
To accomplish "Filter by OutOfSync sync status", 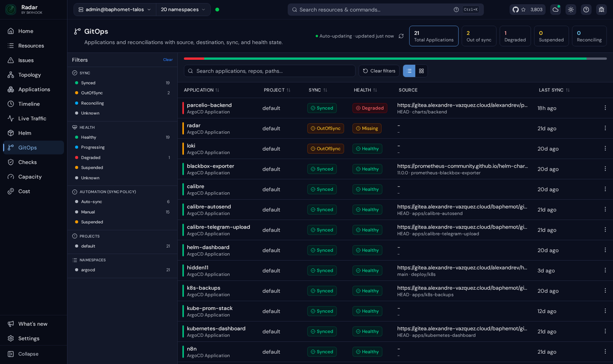I will click(x=122, y=93).
